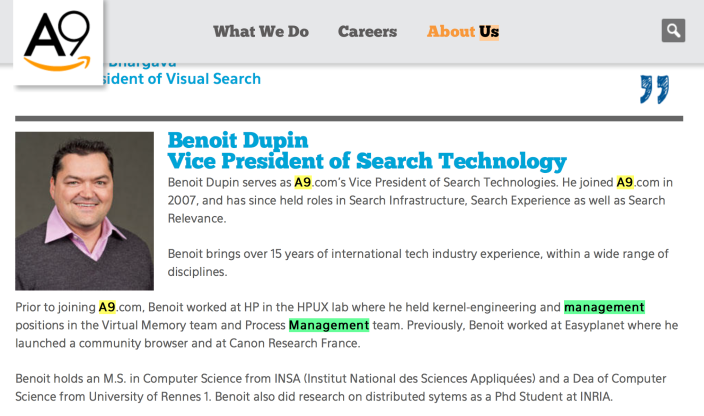
Task: Click the highlighted A9 after 'He joined'
Action: [x=625, y=182]
